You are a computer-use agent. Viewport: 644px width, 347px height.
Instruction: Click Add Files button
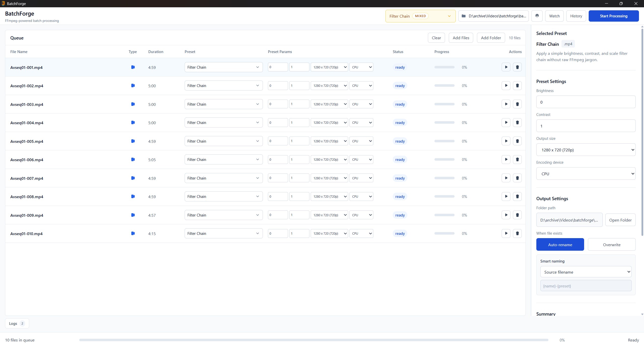tap(461, 38)
